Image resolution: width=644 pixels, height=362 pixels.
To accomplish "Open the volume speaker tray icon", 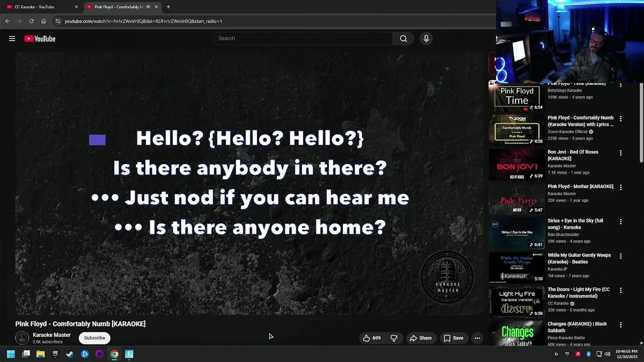I will point(607,354).
